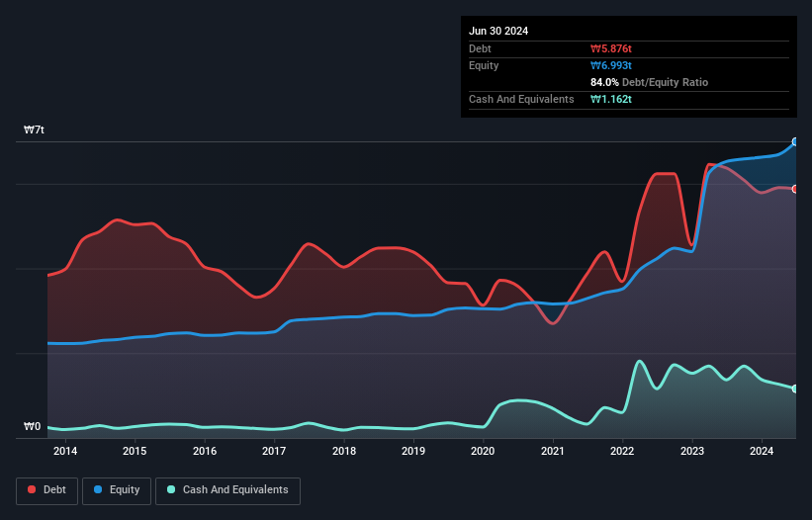Click the 2016 axis label

tap(205, 451)
